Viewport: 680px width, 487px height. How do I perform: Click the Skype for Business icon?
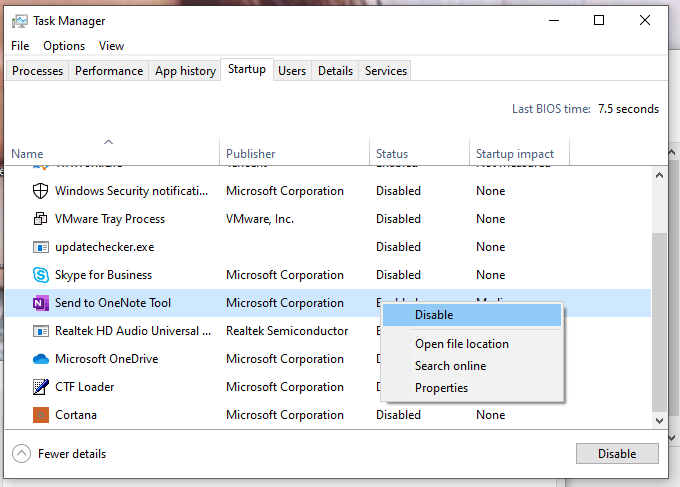pyautogui.click(x=41, y=275)
